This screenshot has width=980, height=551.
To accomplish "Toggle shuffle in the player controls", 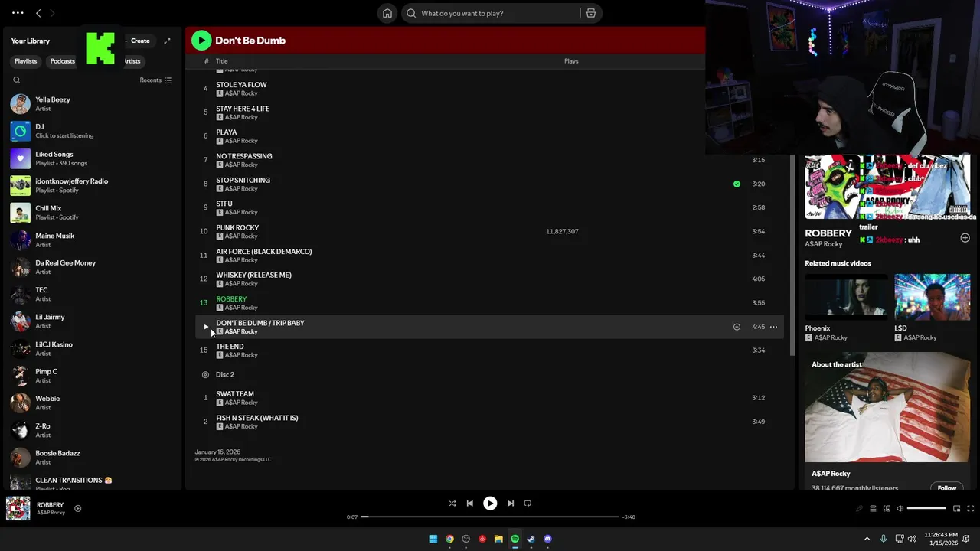I will [x=452, y=504].
